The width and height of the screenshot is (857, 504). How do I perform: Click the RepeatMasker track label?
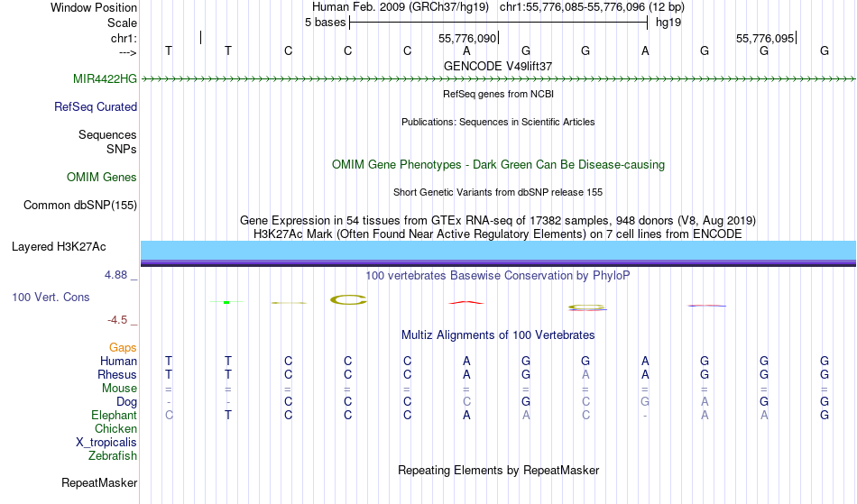tap(99, 482)
